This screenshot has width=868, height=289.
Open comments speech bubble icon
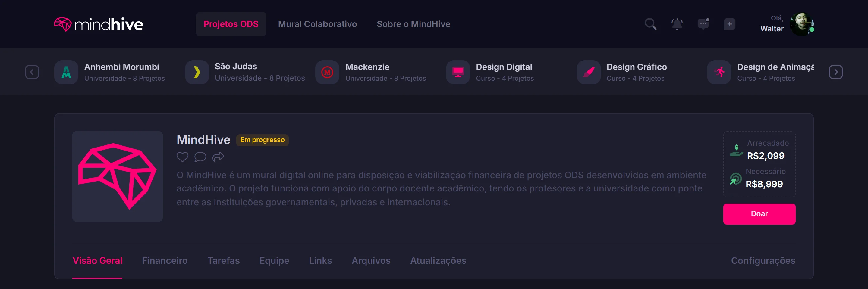(x=200, y=157)
